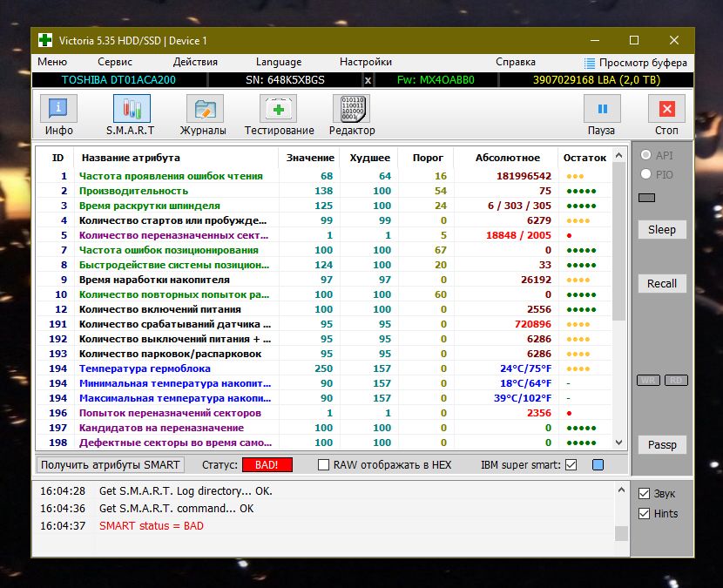723x588 pixels.
Task: Click log panel scroll up arrow
Action: [x=621, y=490]
